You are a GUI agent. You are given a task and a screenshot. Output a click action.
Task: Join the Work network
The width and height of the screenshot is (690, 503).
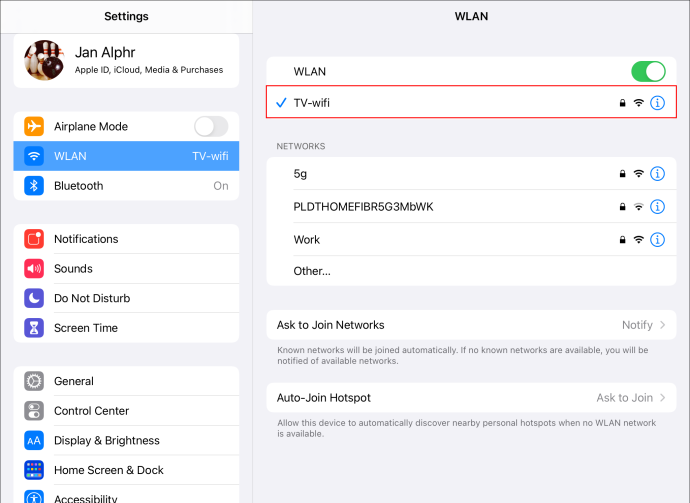(471, 239)
